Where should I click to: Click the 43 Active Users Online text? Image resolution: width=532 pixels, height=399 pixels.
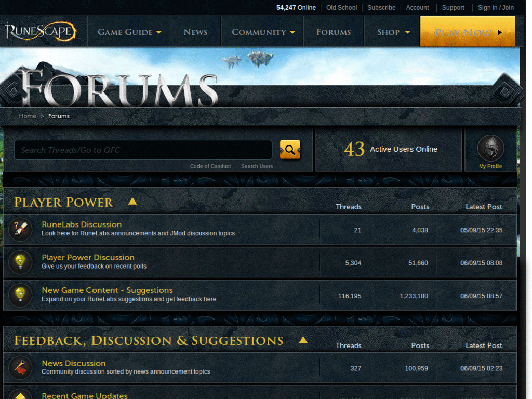(x=391, y=149)
